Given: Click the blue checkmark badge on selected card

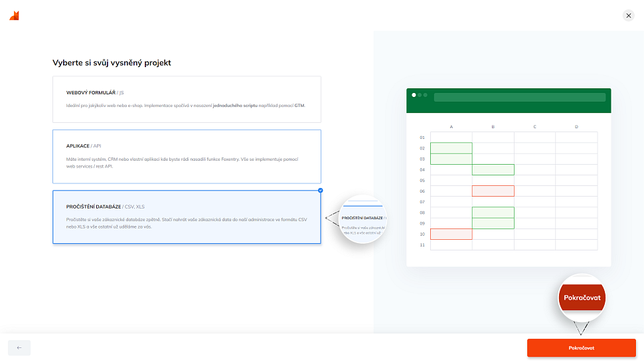Looking at the screenshot, I should tap(321, 191).
